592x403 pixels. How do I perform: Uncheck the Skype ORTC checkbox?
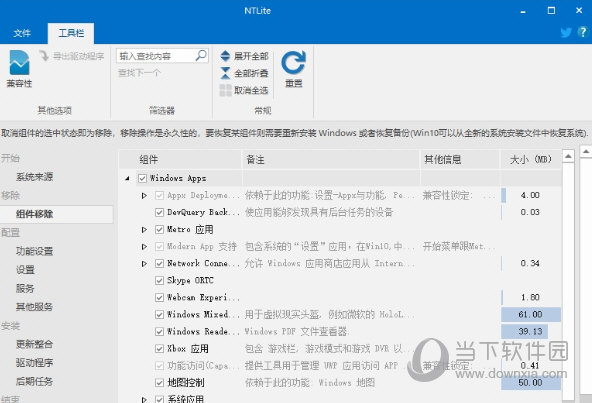click(x=159, y=280)
